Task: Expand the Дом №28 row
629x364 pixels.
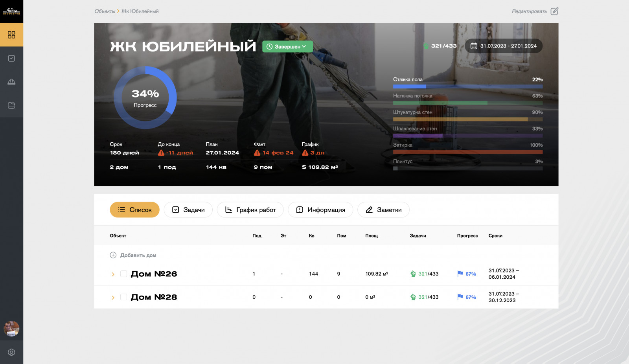Action: click(113, 298)
